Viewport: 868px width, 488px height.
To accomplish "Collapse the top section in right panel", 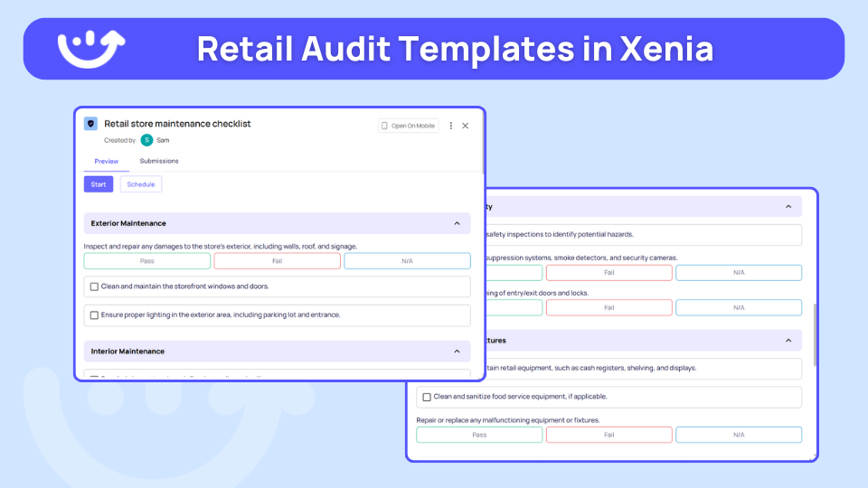I will [x=788, y=207].
